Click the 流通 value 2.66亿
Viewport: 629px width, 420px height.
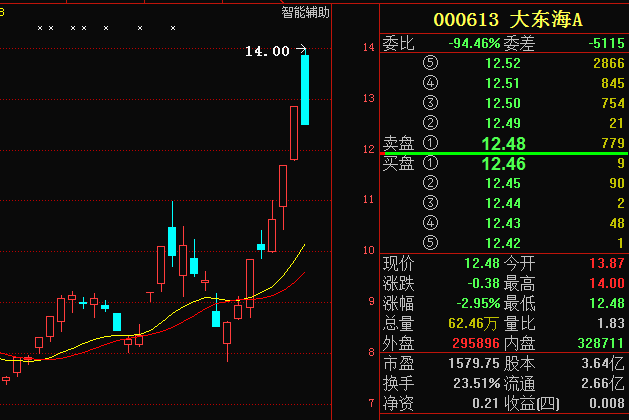point(603,383)
